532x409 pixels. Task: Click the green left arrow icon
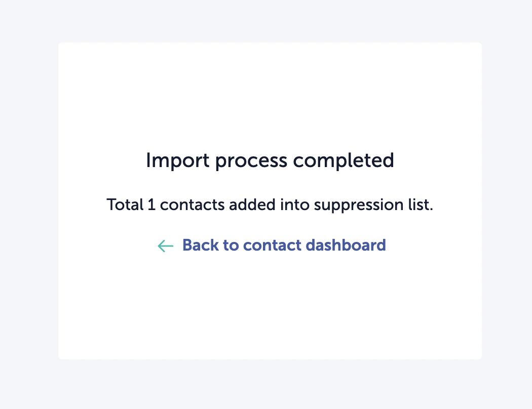(x=166, y=246)
